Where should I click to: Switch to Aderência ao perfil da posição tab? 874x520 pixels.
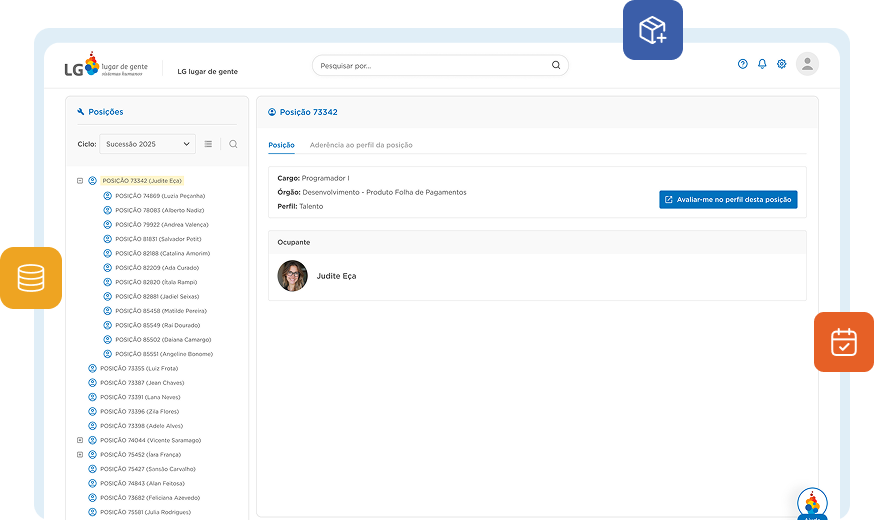360,145
